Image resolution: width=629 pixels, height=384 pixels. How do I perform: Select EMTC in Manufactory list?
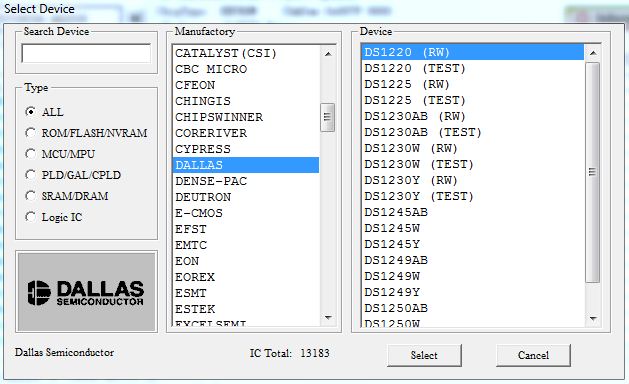[246, 245]
